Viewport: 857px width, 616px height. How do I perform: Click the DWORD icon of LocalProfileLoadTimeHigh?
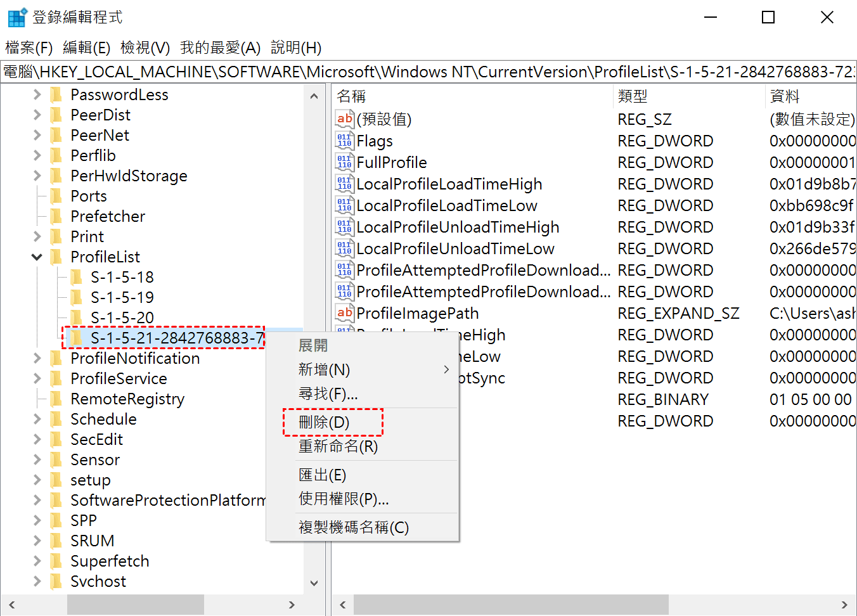345,184
